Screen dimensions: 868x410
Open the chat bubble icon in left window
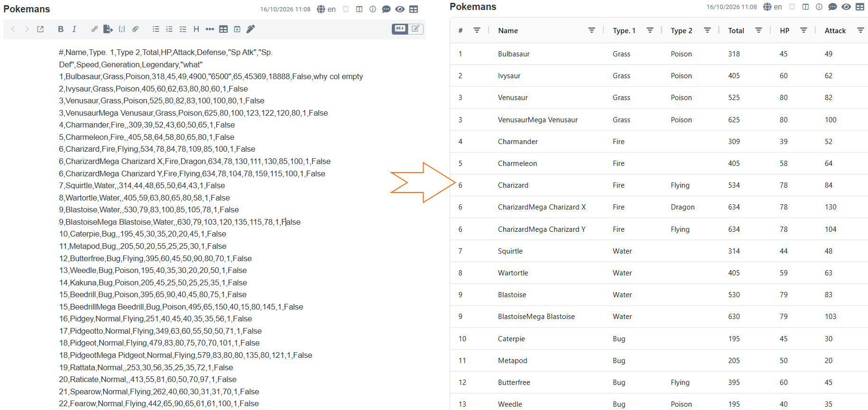[387, 9]
